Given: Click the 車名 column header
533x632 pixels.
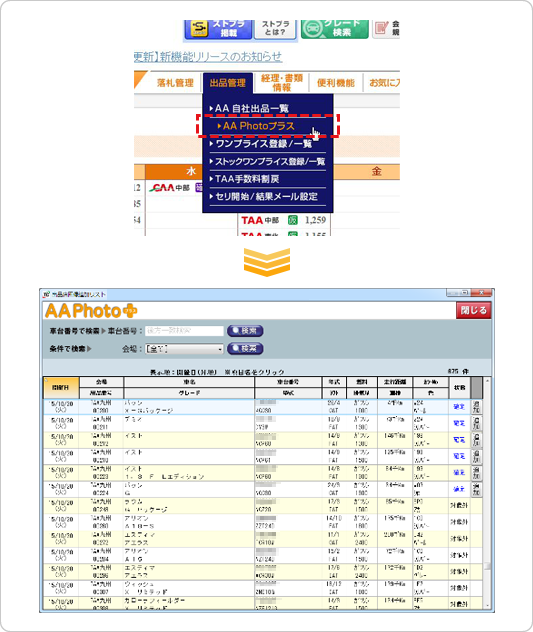Looking at the screenshot, I should [x=189, y=382].
